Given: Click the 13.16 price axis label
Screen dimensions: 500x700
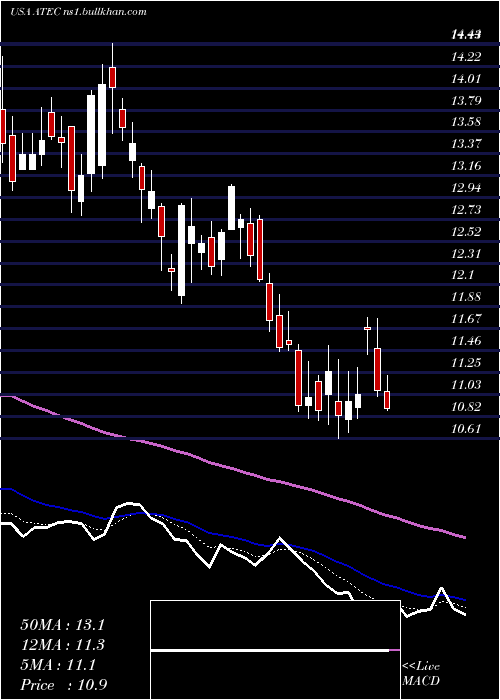Looking at the screenshot, I should coord(466,166).
